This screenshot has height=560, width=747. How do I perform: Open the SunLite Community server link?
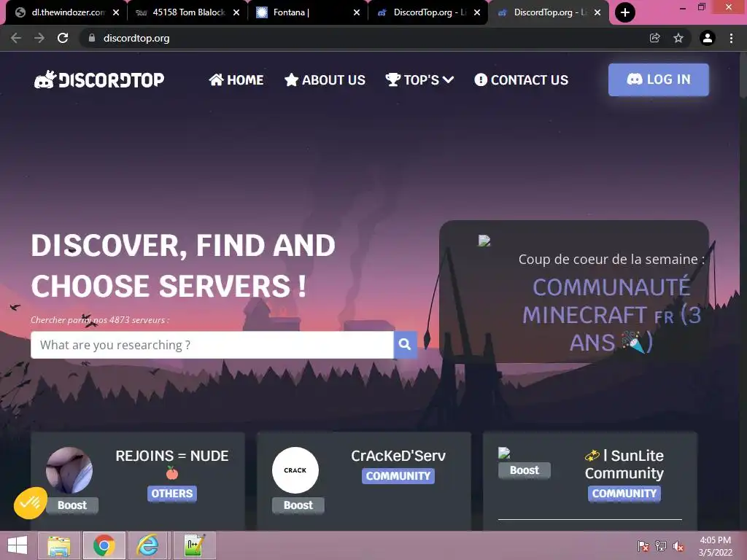click(x=624, y=464)
